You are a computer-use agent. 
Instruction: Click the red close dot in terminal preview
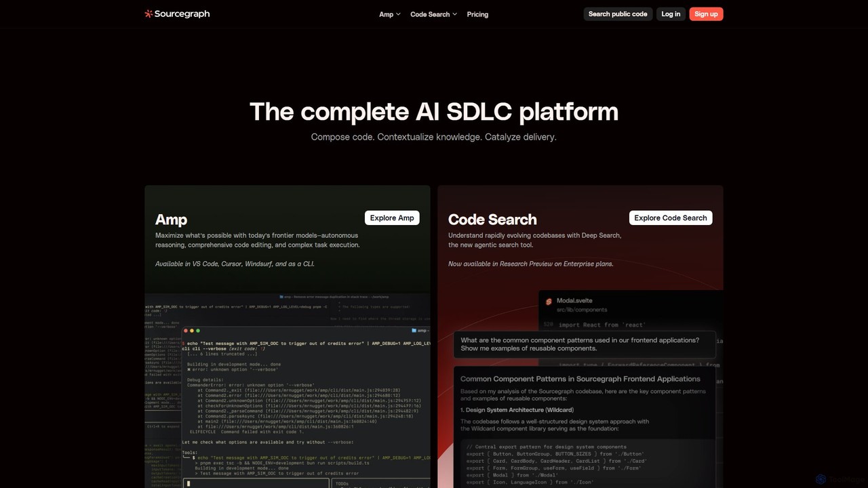(186, 330)
